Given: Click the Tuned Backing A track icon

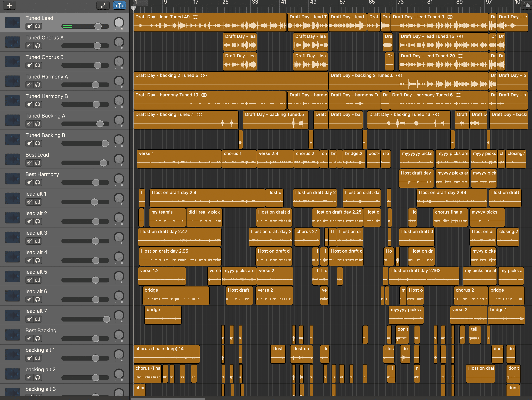Looking at the screenshot, I should click(13, 120).
